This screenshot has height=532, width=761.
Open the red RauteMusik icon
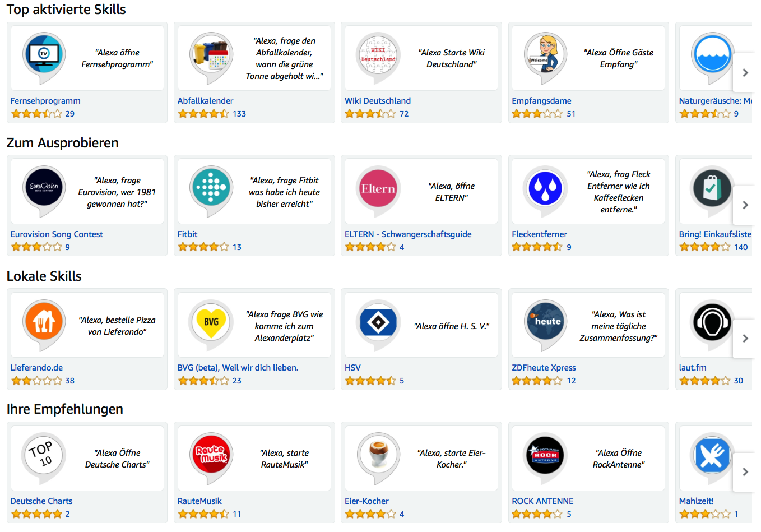[x=211, y=455]
